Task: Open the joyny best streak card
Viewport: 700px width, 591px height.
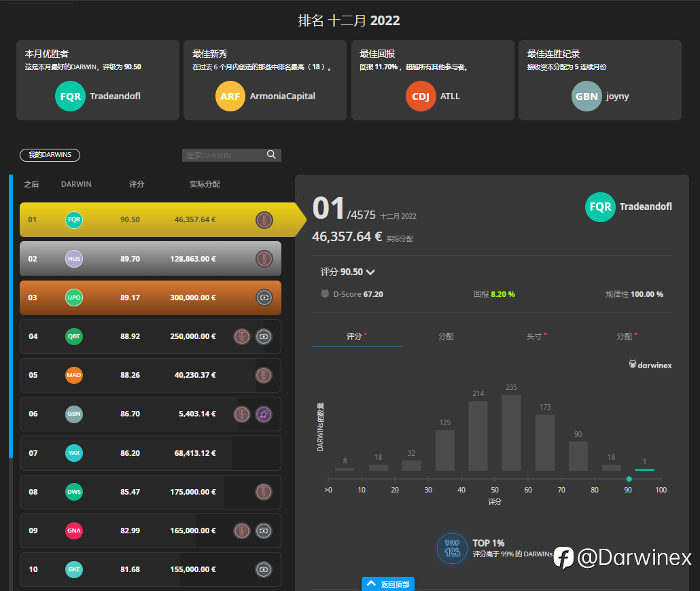Action: 600,80
